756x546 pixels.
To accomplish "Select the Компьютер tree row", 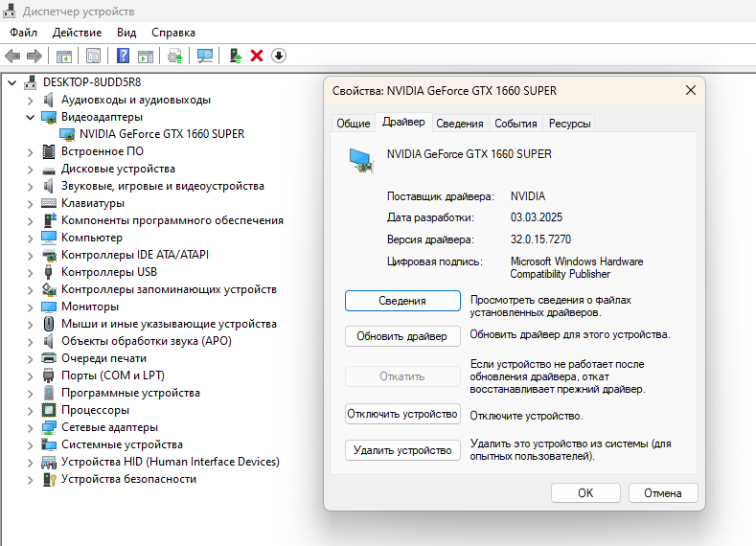I will coord(92,238).
